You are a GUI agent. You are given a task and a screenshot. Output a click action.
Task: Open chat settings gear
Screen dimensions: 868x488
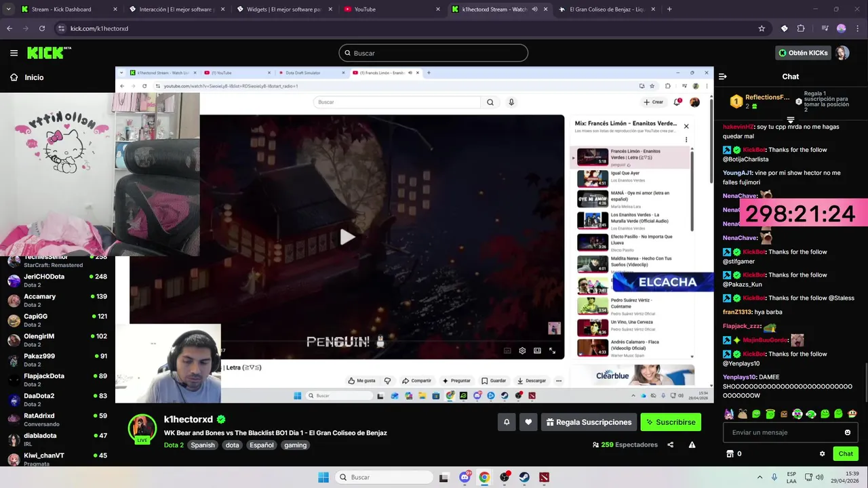(822, 453)
